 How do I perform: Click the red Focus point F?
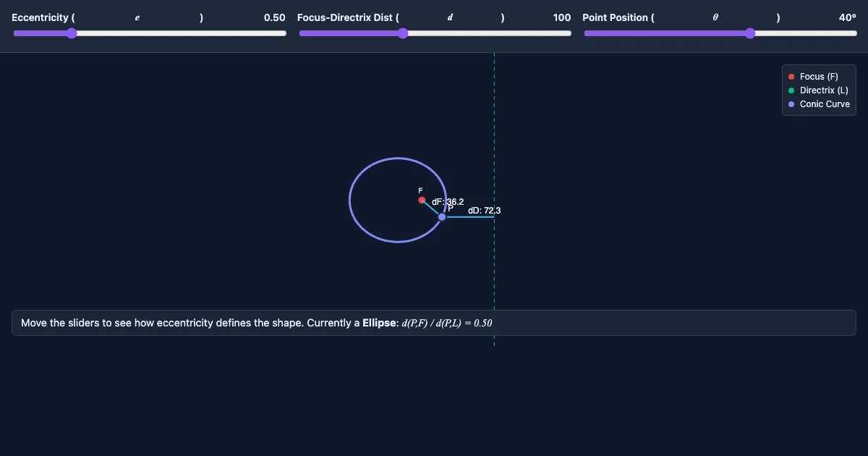(x=422, y=200)
